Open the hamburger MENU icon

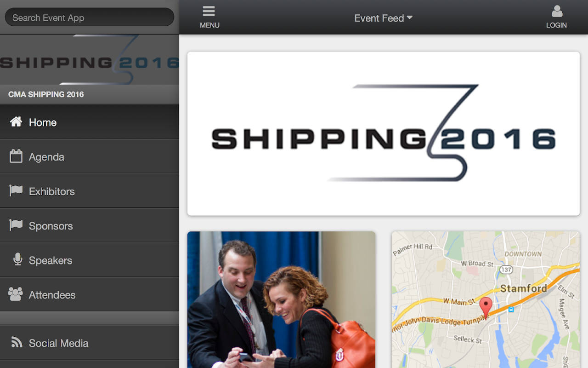[x=209, y=11]
